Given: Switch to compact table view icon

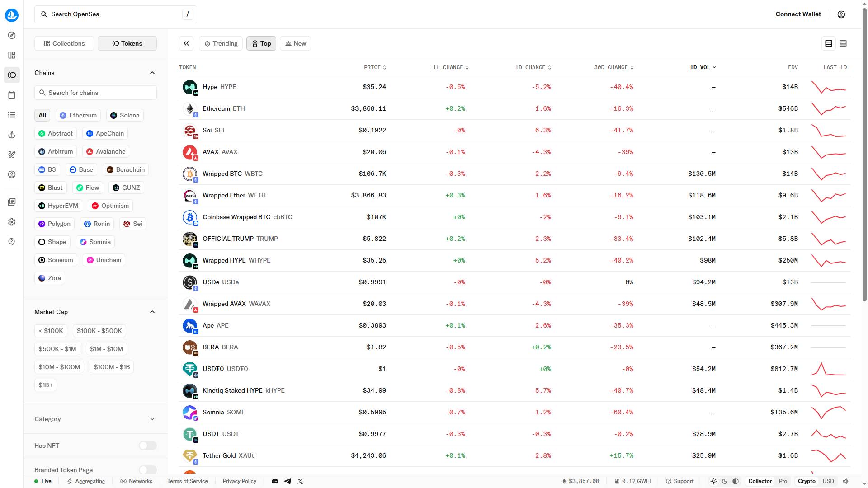Looking at the screenshot, I should coord(843,43).
